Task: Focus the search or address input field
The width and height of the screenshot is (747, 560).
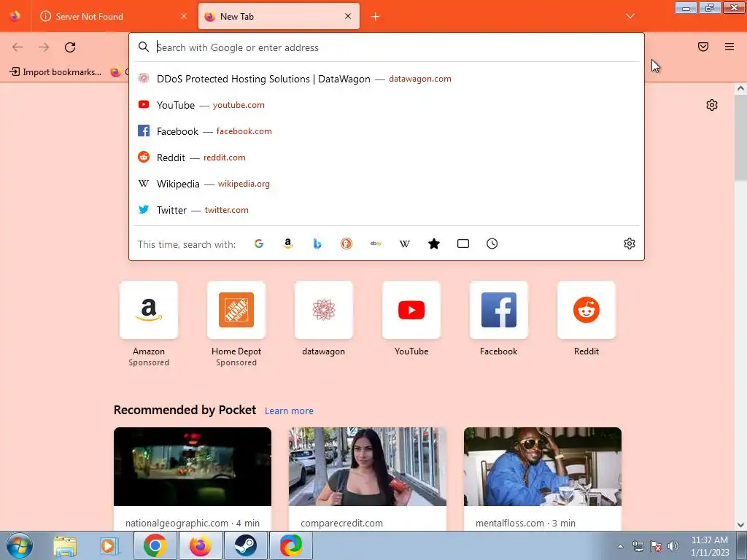Action: 387,47
